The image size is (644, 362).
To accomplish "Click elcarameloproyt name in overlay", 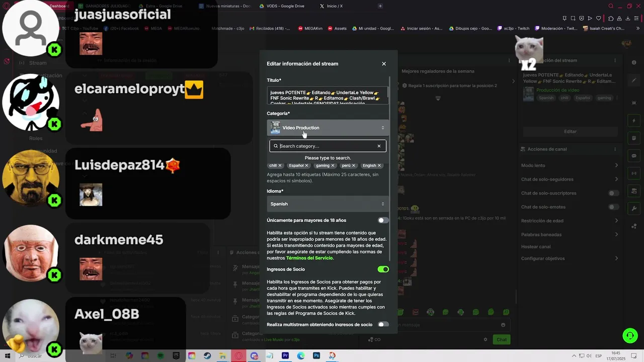I will click(130, 89).
